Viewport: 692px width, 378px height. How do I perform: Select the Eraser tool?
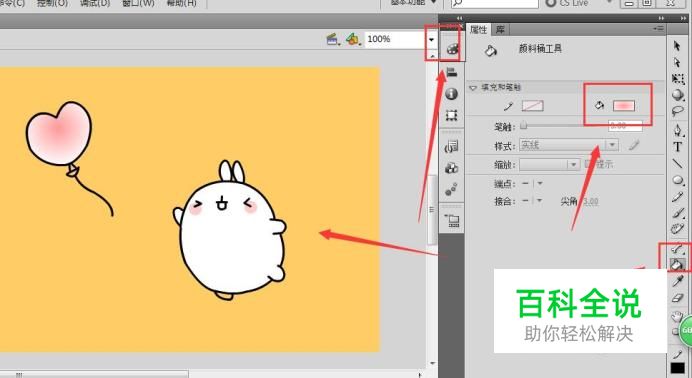coord(678,298)
